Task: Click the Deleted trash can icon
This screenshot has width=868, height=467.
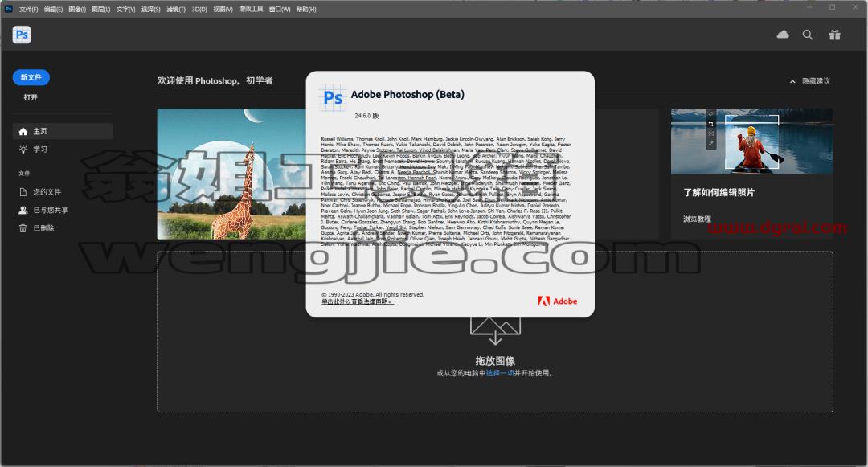Action: point(23,228)
